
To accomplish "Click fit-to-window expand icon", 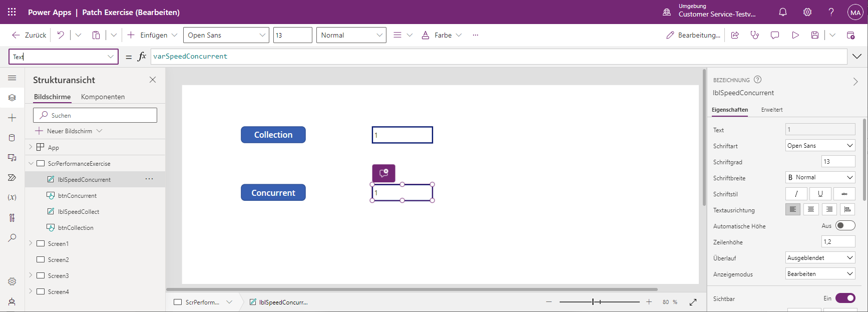I will [693, 302].
